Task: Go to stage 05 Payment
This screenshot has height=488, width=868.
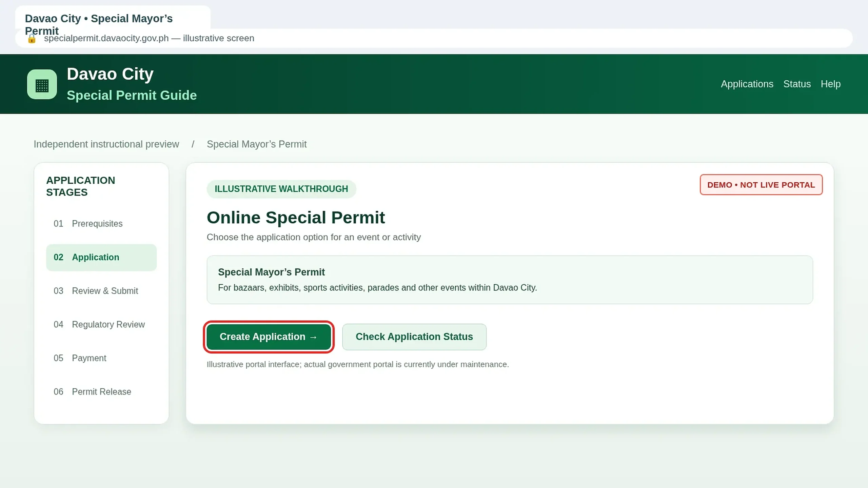Action: [x=101, y=358]
